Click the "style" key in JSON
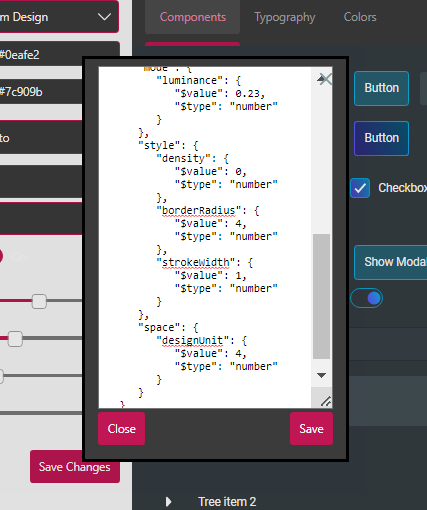The image size is (427, 510). point(159,146)
